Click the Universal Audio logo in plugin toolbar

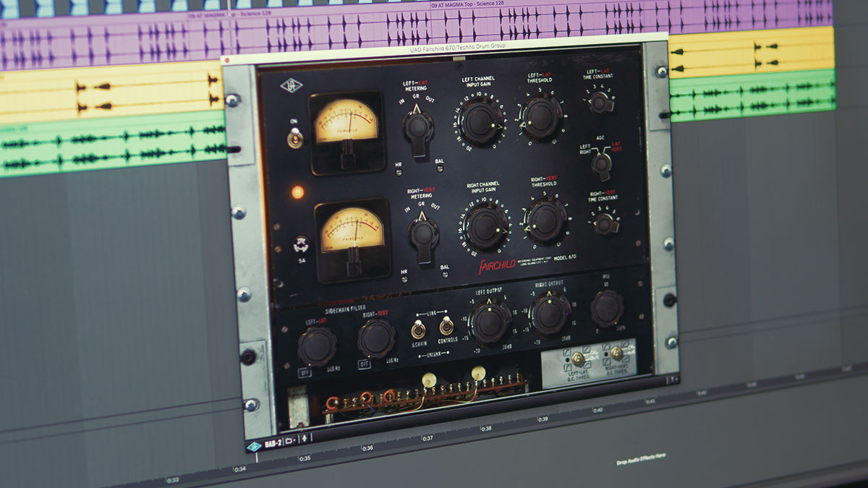click(254, 446)
